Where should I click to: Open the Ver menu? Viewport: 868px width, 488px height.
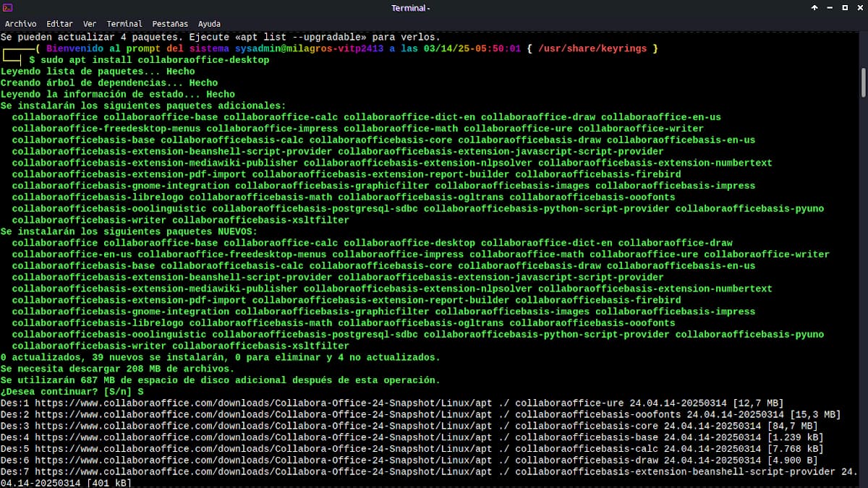coord(90,24)
